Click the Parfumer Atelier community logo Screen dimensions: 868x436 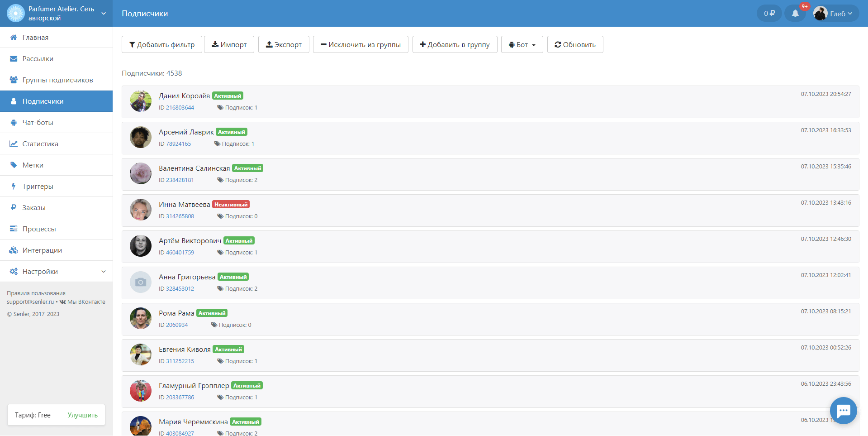(x=16, y=13)
